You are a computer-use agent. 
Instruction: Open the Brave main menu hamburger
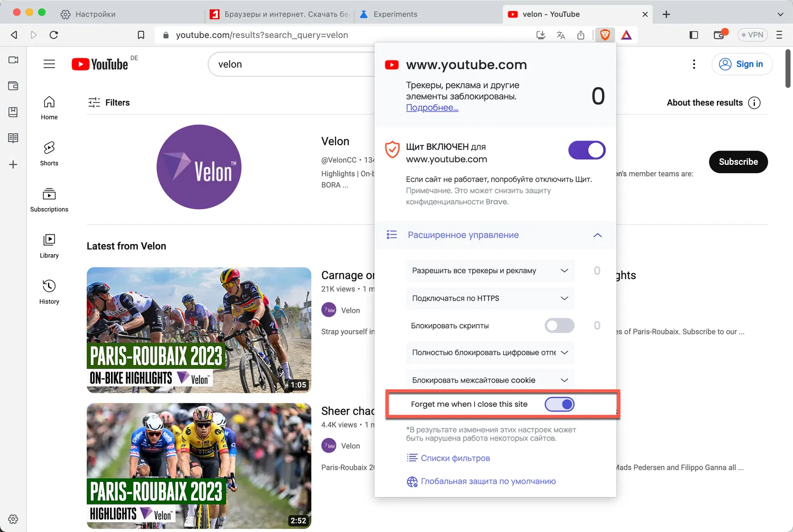click(x=779, y=35)
